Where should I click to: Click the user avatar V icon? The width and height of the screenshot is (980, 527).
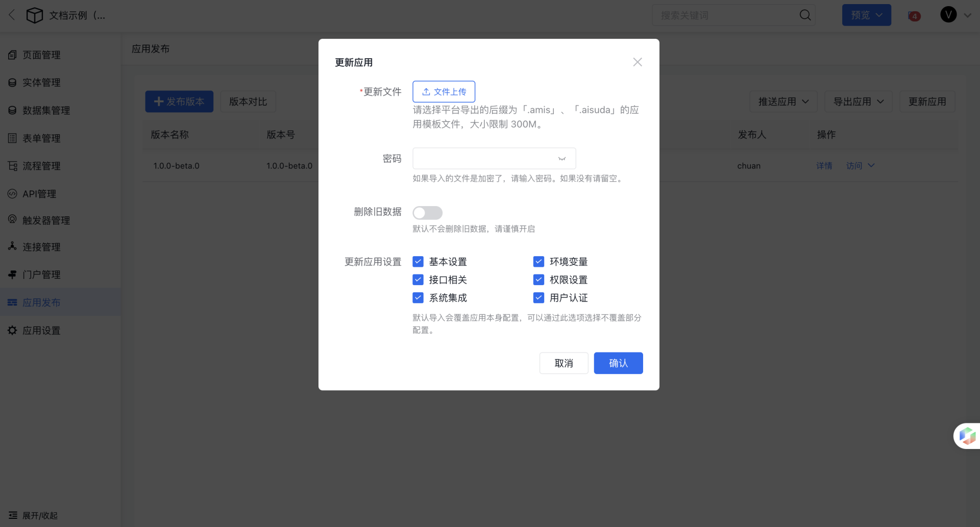point(948,15)
